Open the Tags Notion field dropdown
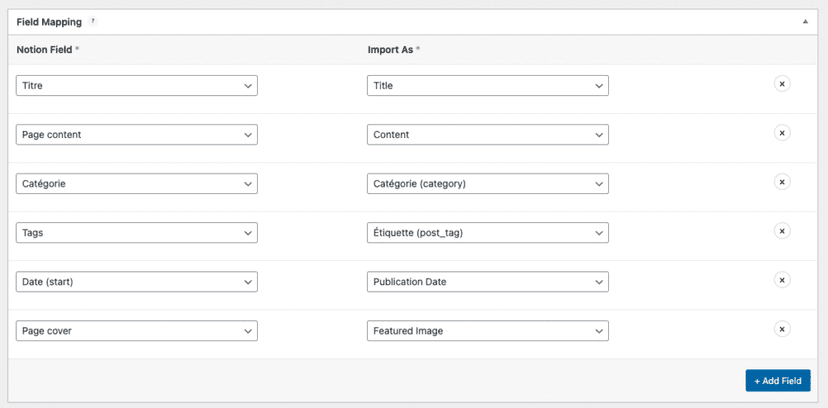This screenshot has width=828, height=408. point(137,233)
